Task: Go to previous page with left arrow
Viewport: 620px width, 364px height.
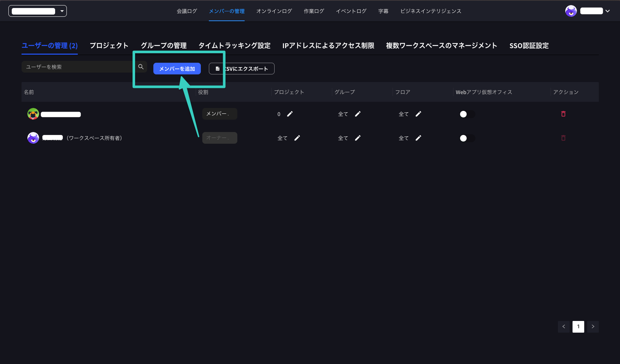Action: (564, 327)
